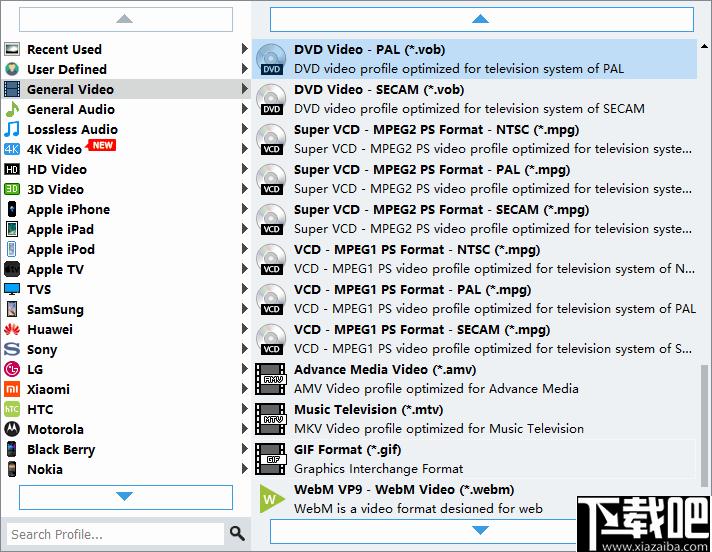Click the Motorola logo icon
Viewport: 712px width, 552px height.
coord(12,429)
